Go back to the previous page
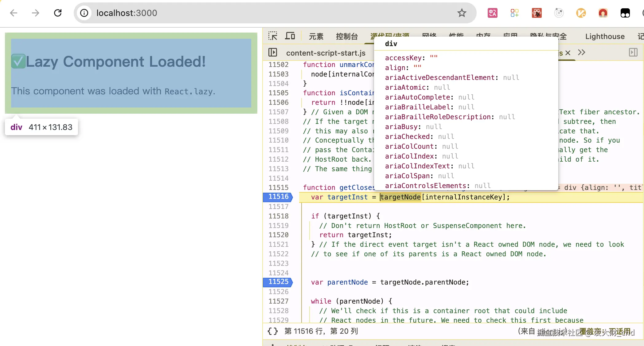This screenshot has width=644, height=346. pos(14,13)
